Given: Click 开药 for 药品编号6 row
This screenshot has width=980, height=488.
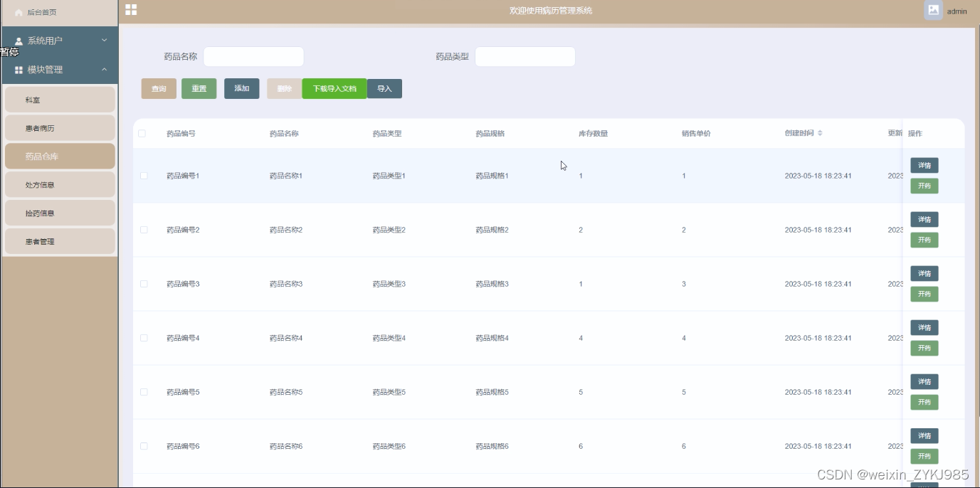Looking at the screenshot, I should pos(924,456).
